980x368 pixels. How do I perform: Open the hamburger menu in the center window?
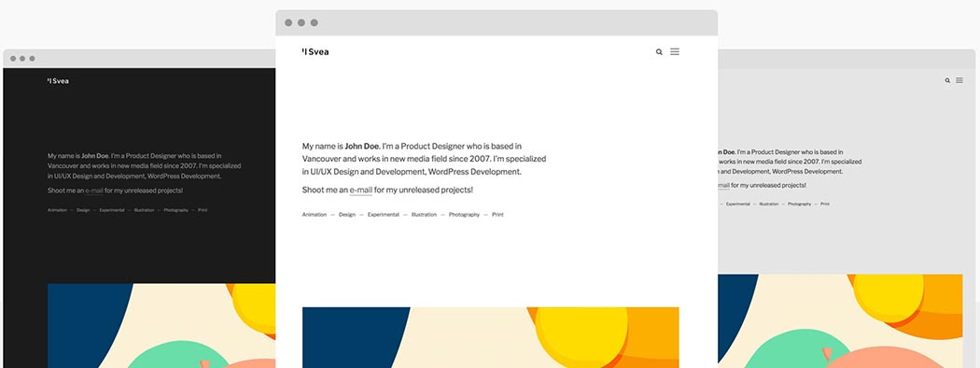(x=675, y=51)
